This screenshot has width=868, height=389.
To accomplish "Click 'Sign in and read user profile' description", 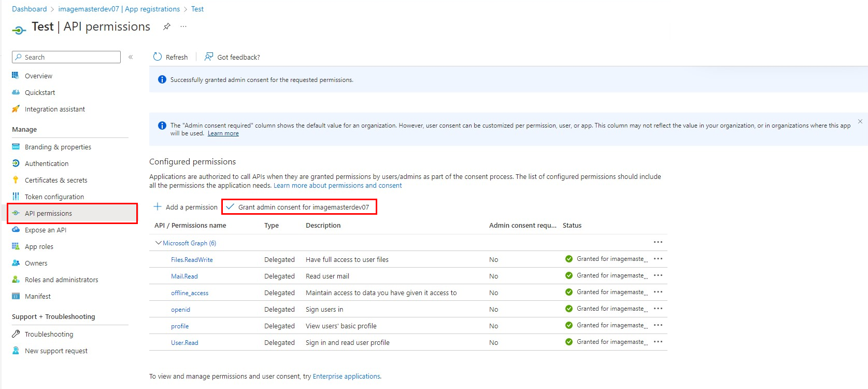I will coord(348,342).
